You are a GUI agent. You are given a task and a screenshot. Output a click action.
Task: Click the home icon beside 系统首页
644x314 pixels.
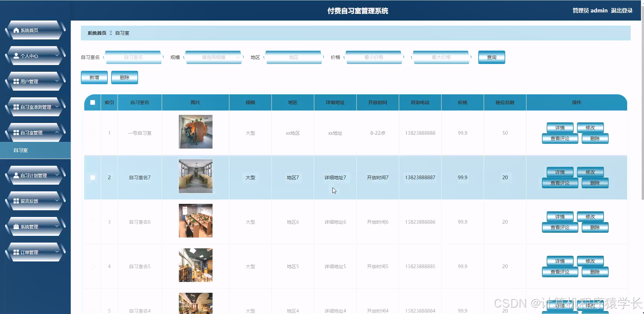click(16, 30)
